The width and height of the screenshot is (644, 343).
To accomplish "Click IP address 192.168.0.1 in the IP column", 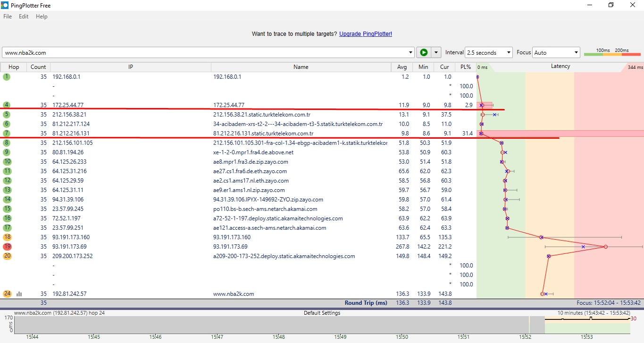I will pos(67,77).
